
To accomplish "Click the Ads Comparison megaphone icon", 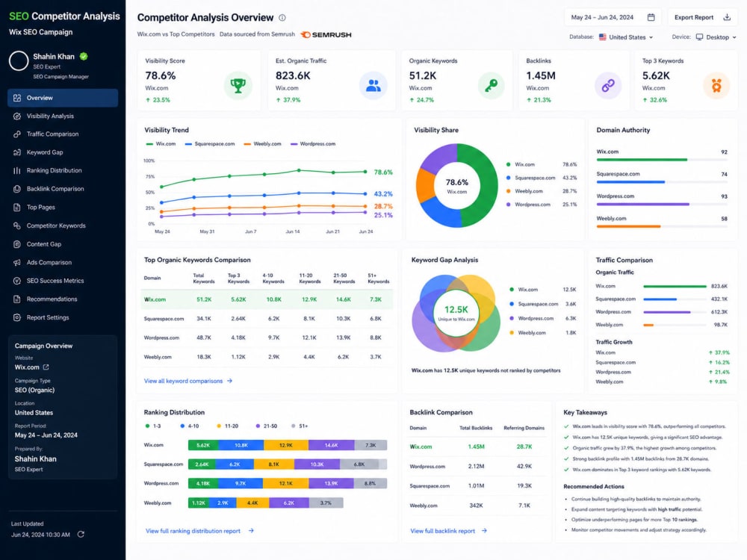I will point(17,262).
